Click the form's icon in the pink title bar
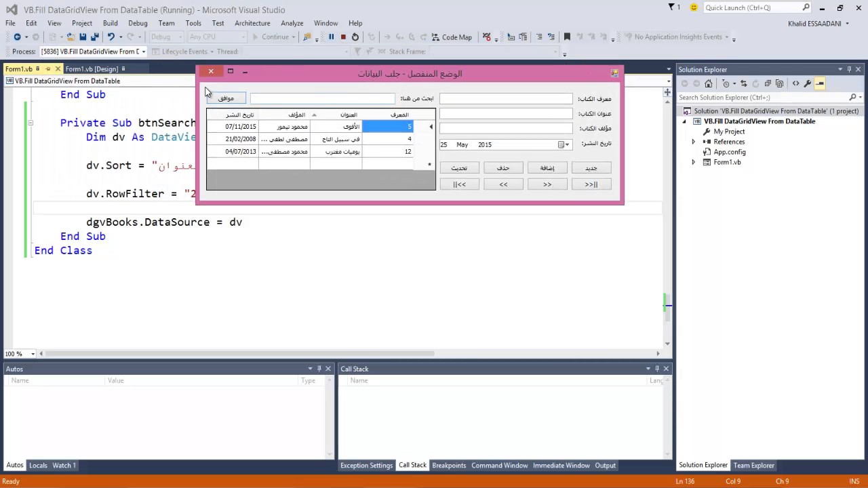The image size is (868, 488). click(x=614, y=73)
